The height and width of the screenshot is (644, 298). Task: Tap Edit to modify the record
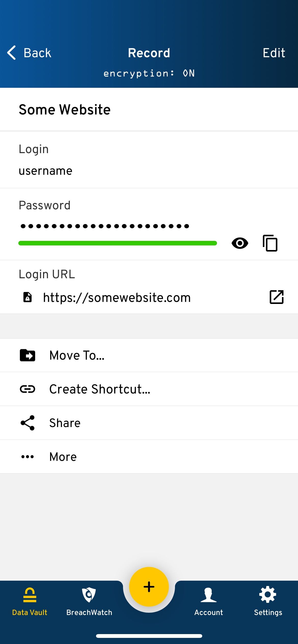point(274,53)
